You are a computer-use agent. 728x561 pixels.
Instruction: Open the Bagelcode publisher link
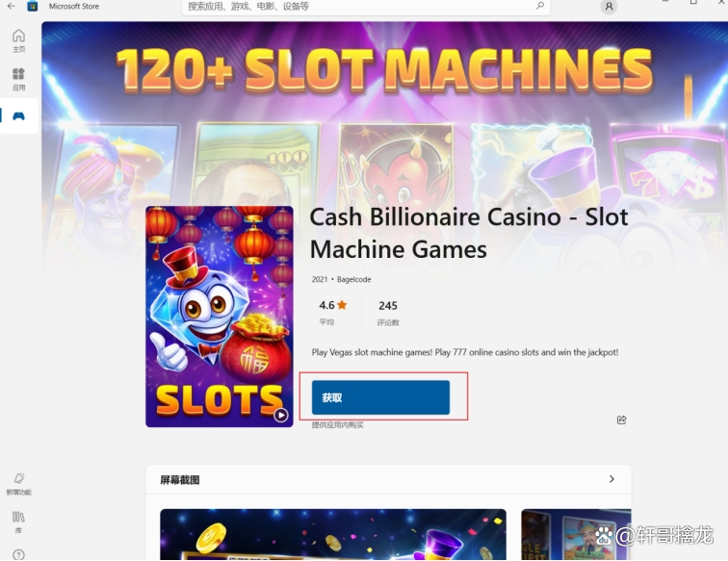pyautogui.click(x=353, y=279)
